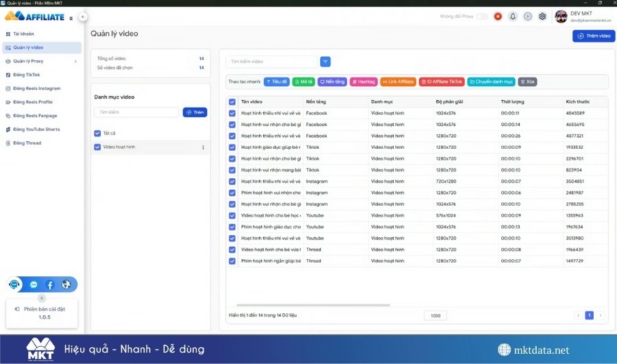Click the Thêm category button
This screenshot has height=364, width=617.
[x=195, y=112]
